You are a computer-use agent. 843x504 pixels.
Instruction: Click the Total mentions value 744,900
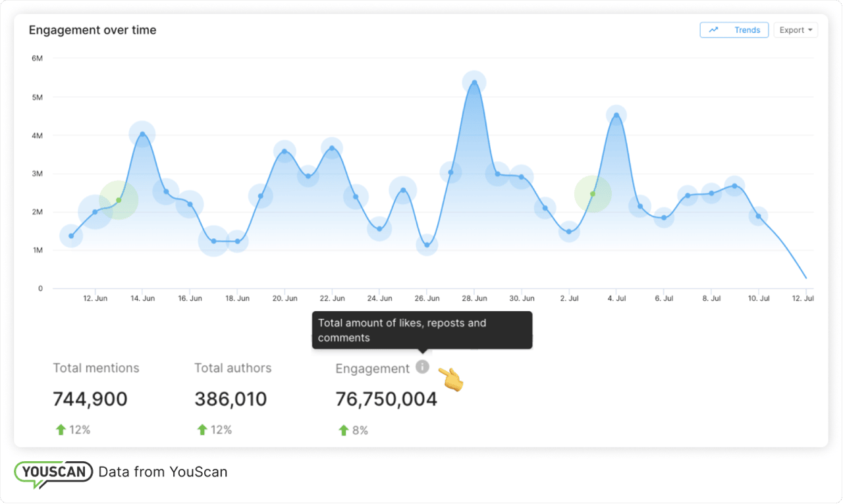coord(89,399)
